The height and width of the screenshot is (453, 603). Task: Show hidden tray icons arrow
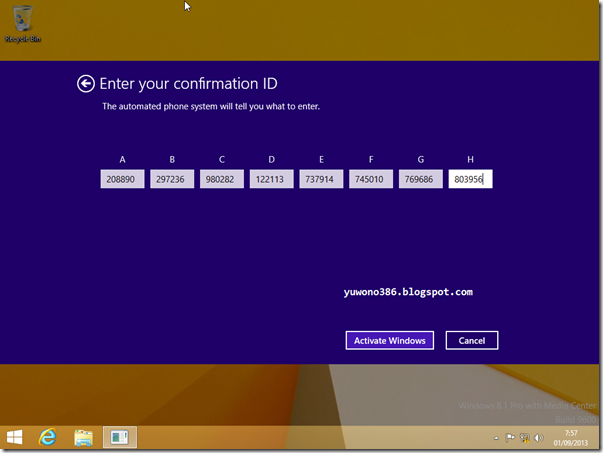496,438
